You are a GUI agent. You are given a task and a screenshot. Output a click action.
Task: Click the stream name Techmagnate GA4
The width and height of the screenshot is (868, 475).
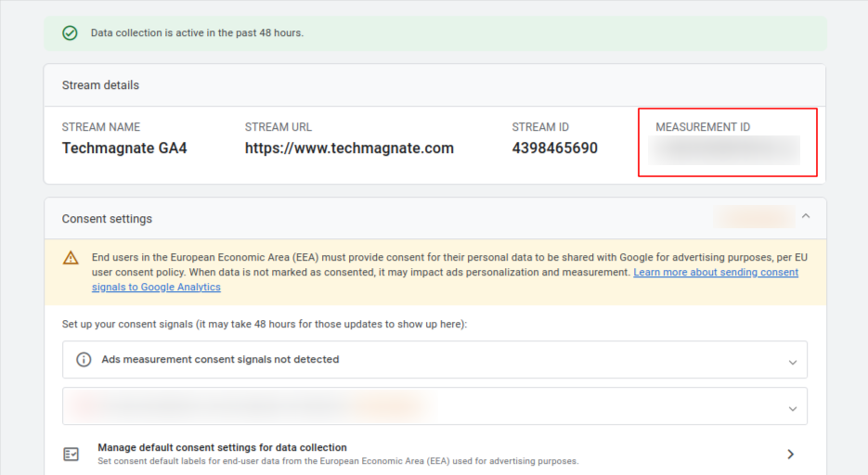(x=124, y=148)
